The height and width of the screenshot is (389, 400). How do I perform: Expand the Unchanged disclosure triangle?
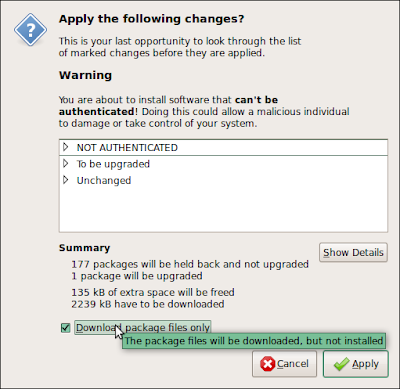(x=66, y=180)
